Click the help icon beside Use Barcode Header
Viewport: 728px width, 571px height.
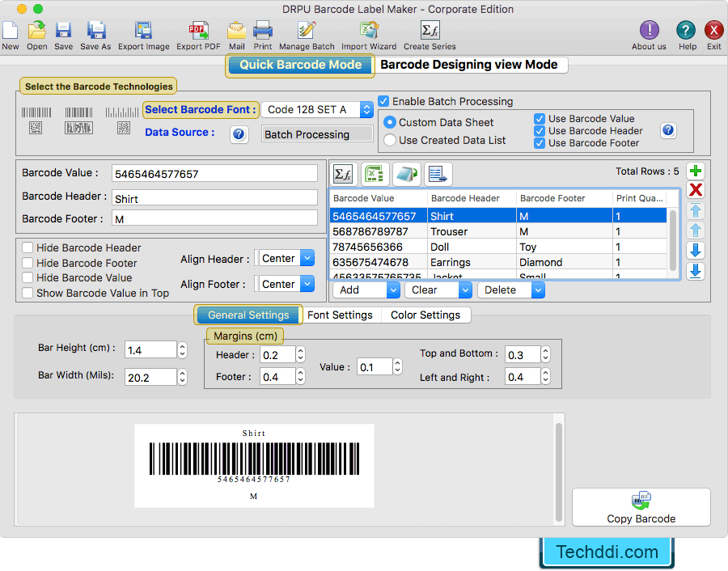pyautogui.click(x=668, y=130)
